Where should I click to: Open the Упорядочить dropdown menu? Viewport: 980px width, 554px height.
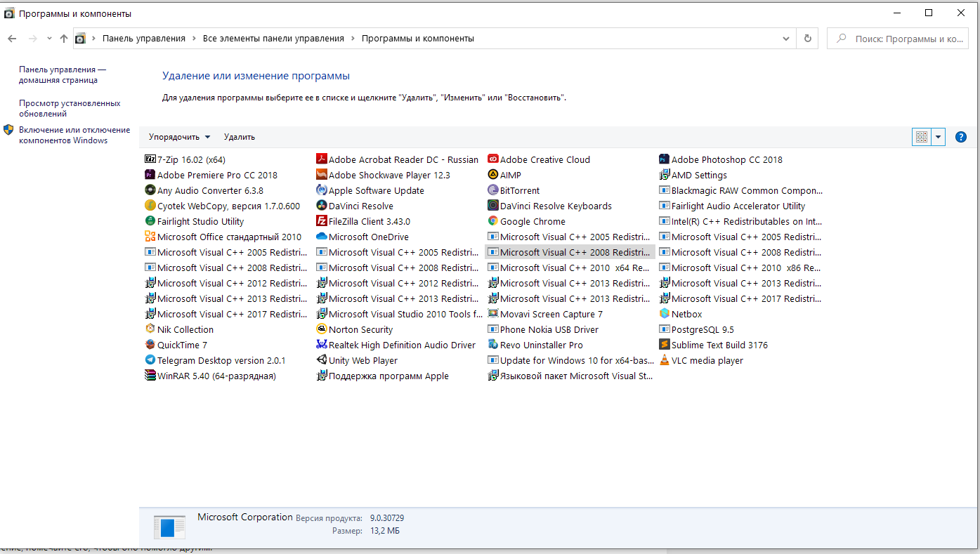179,137
